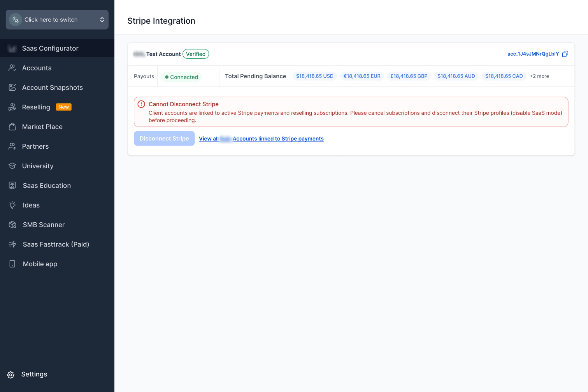
Task: Click the Saas Fasttrack lightning icon
Action: coord(12,244)
